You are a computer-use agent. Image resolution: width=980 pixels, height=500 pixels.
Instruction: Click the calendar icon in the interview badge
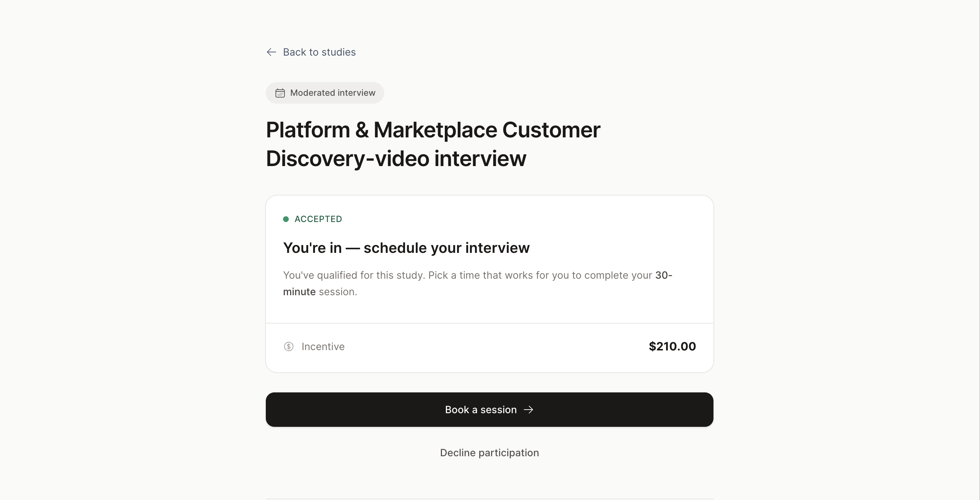(280, 93)
